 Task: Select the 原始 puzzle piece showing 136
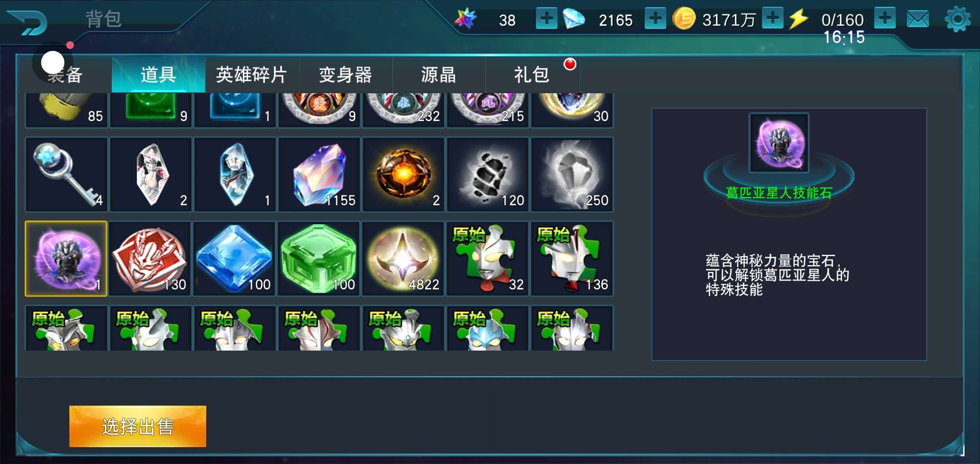(x=572, y=259)
